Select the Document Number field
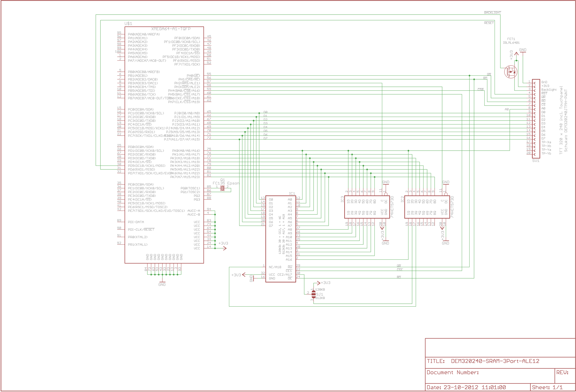Image resolution: width=576 pixels, height=392 pixels. click(453, 373)
